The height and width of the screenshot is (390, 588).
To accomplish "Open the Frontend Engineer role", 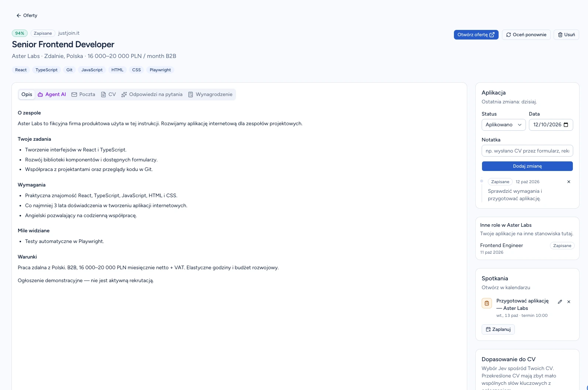I will [x=502, y=246].
